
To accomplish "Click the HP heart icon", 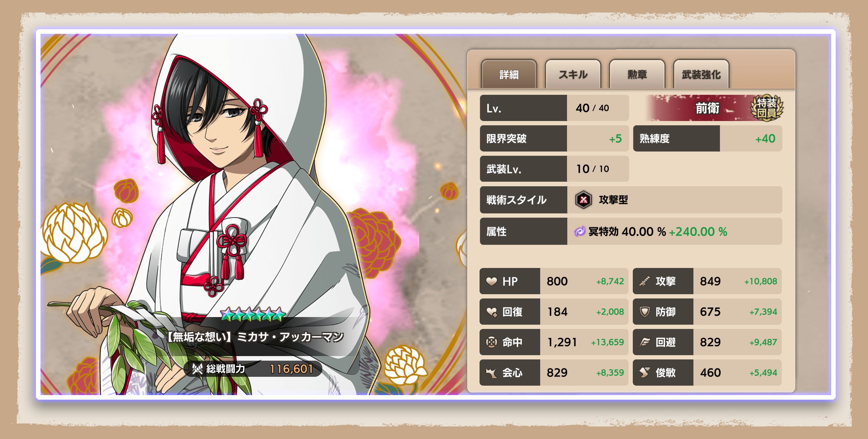I will pyautogui.click(x=491, y=281).
